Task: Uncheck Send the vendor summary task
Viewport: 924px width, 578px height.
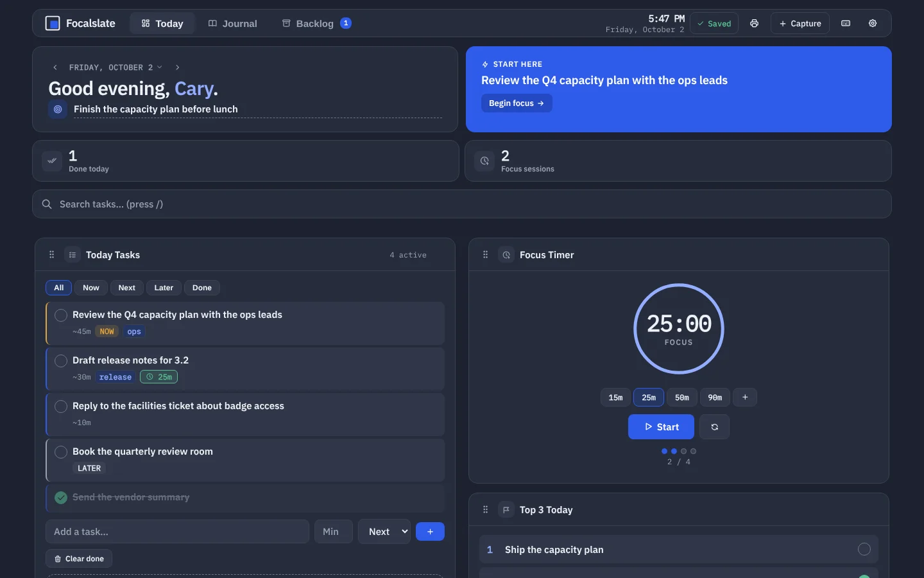Action: [61, 498]
